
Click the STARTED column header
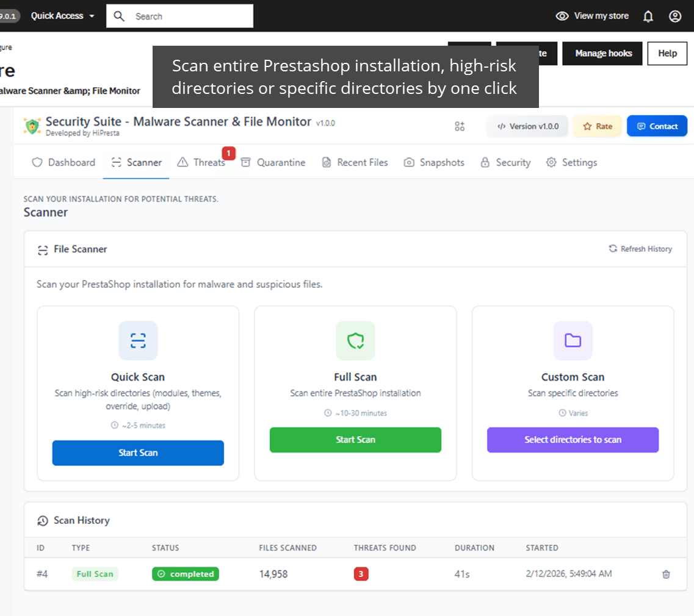click(542, 548)
